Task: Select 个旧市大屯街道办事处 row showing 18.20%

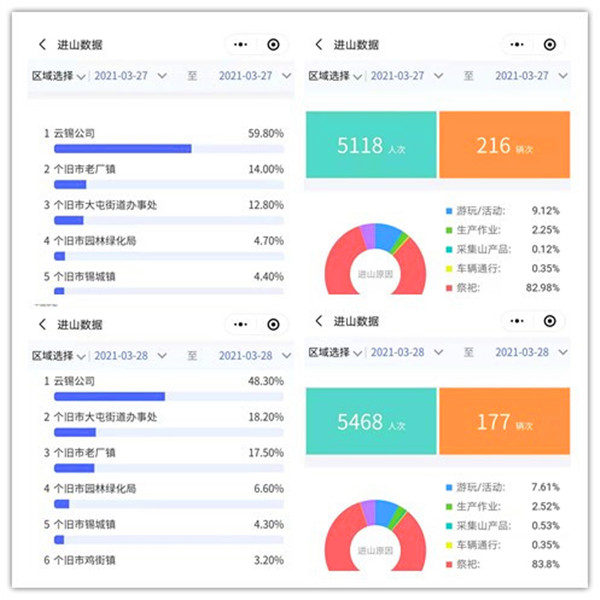Action: pyautogui.click(x=162, y=417)
